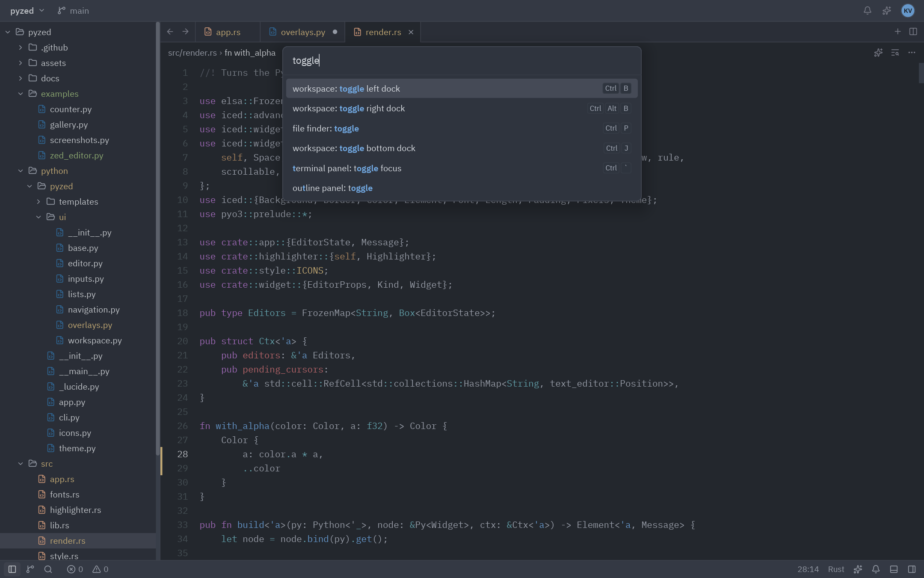Open the git panel icon in status bar
Viewport: 924px width, 578px height.
click(x=30, y=569)
